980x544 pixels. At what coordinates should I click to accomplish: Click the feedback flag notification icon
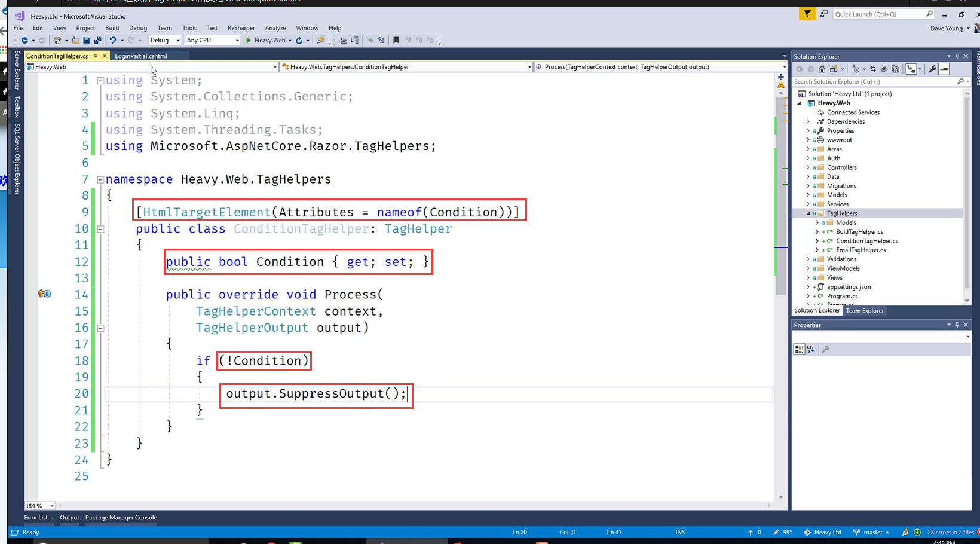pos(807,14)
